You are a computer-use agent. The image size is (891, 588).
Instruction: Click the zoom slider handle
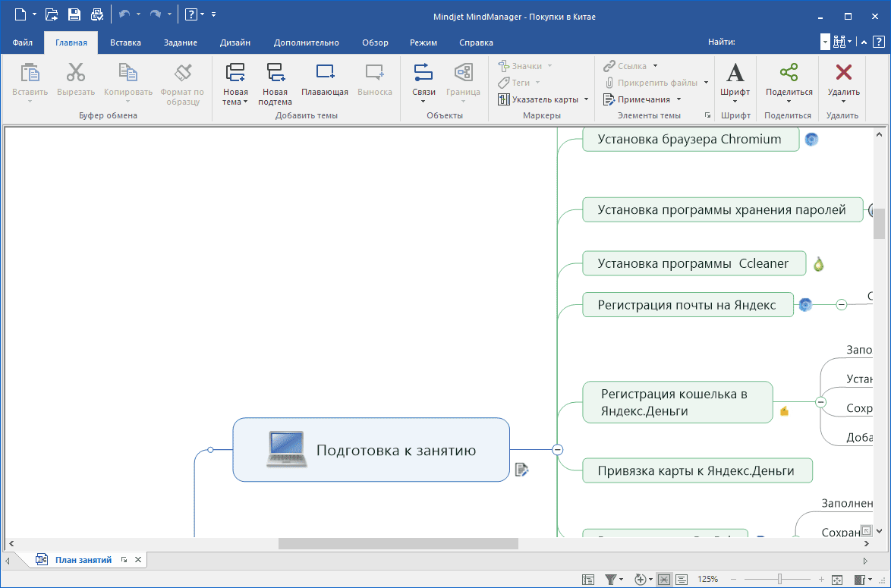pyautogui.click(x=779, y=579)
